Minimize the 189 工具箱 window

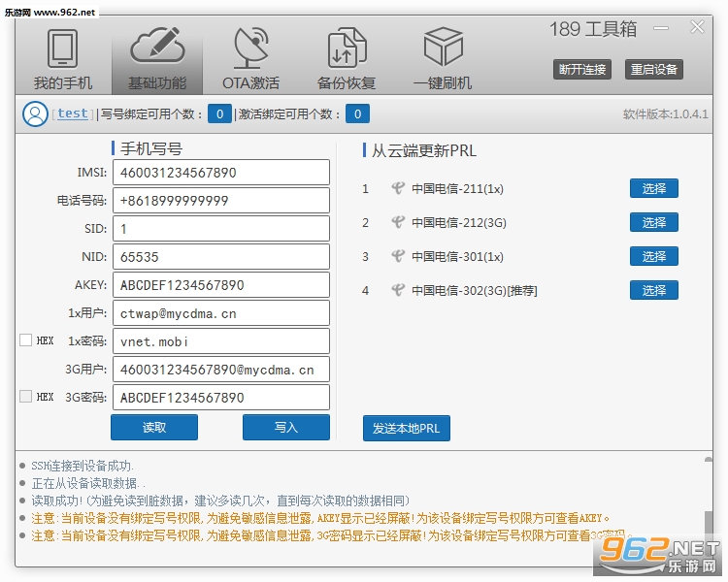(661, 28)
